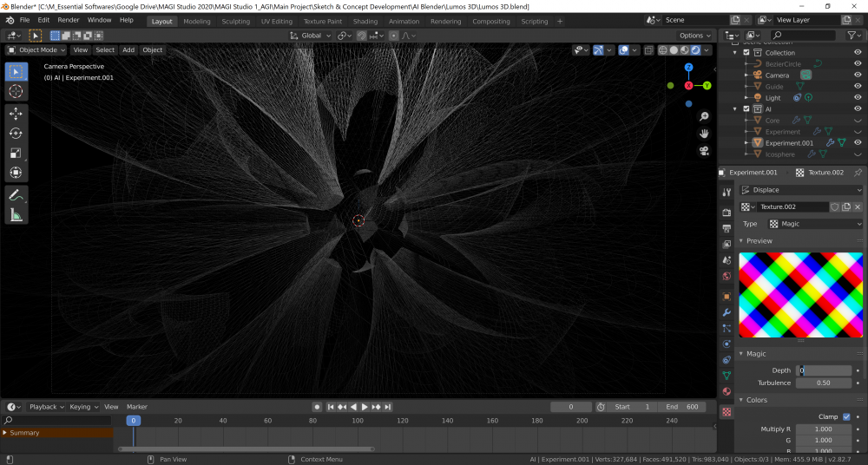Adjust the Turbulence value slider
This screenshot has height=465, width=868.
pyautogui.click(x=823, y=383)
